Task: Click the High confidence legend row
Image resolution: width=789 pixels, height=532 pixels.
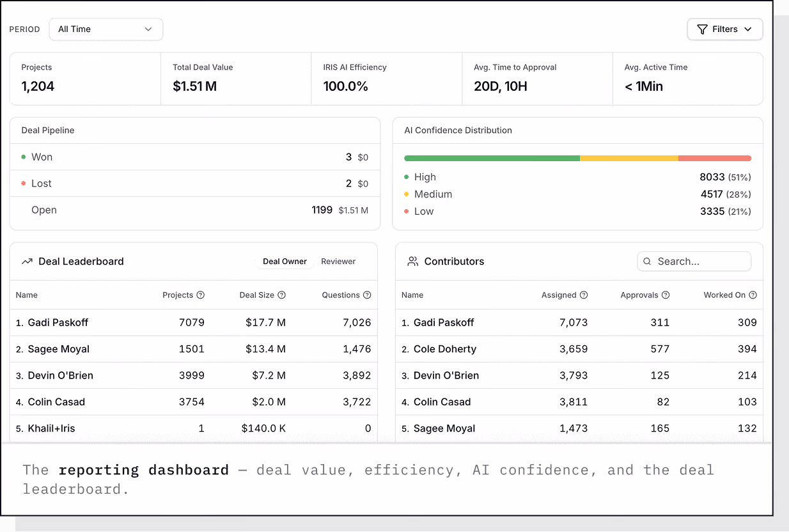Action: [x=577, y=177]
